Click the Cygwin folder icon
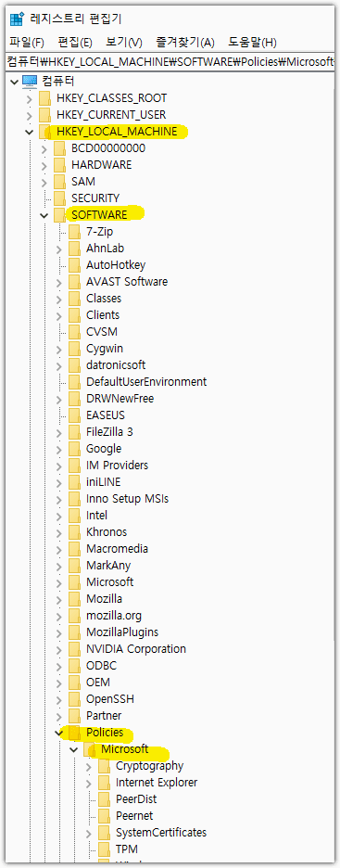This screenshot has height=868, width=340. point(75,348)
